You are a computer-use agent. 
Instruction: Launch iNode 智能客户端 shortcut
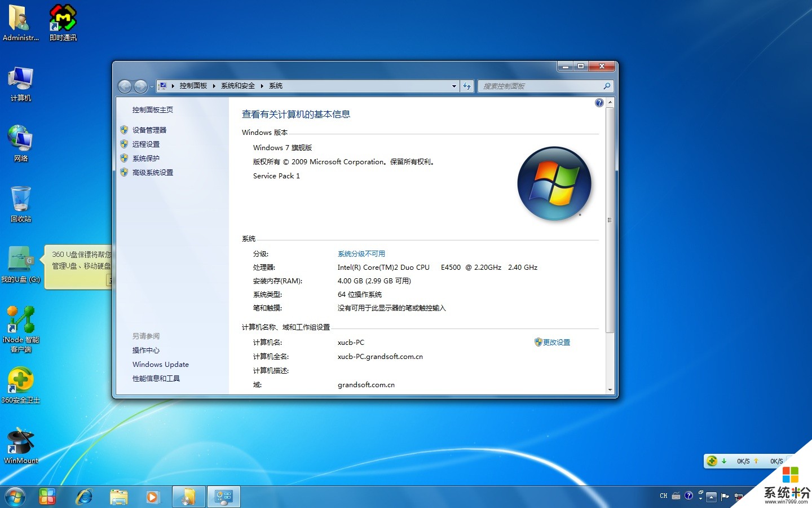21,330
